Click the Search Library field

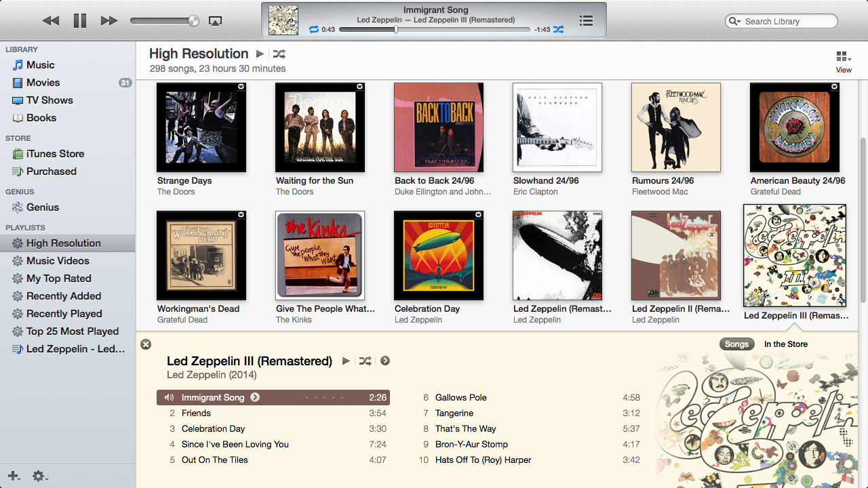(x=787, y=22)
